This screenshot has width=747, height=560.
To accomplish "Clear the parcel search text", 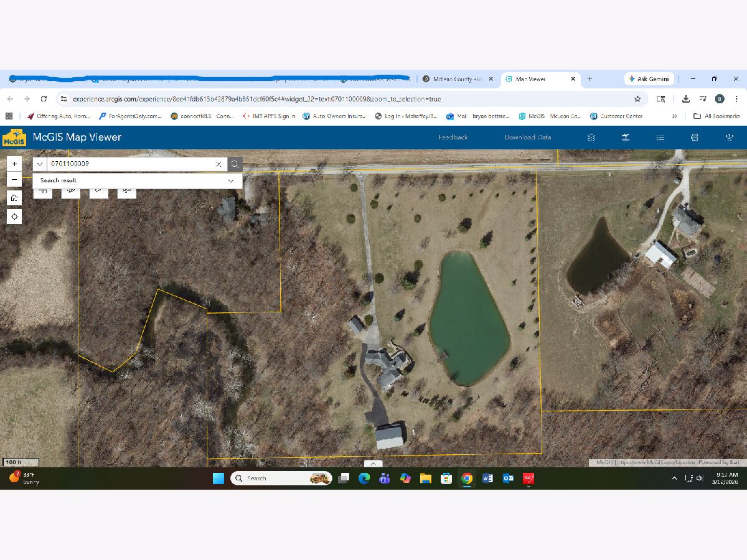I will pos(218,164).
